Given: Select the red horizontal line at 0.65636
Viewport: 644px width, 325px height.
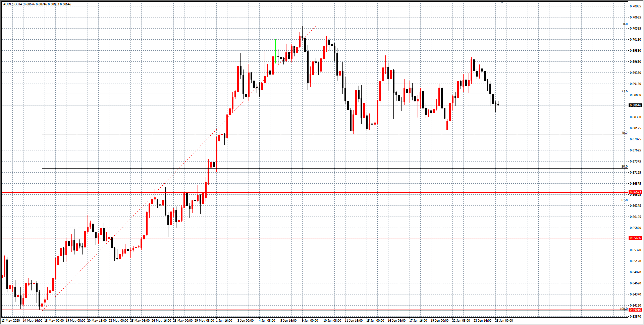Looking at the screenshot, I should [315, 238].
